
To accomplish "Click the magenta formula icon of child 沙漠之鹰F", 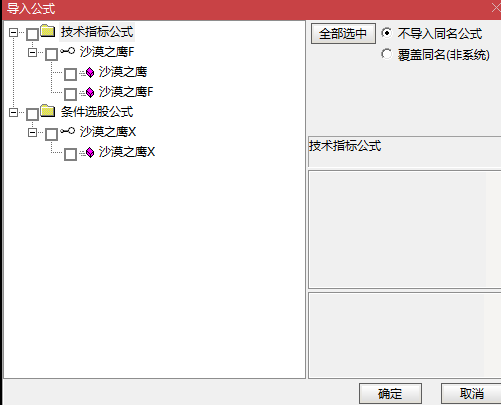I will 90,92.
